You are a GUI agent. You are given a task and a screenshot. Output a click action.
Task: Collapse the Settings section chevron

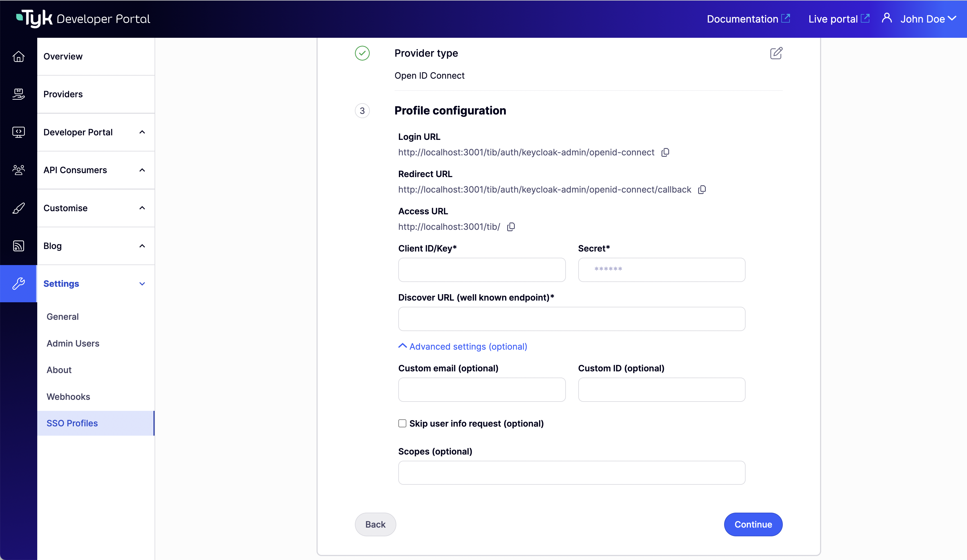142,284
